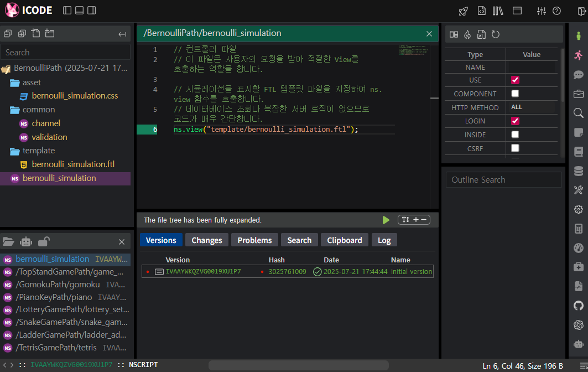Toggle the left sidebar panel layout icon

(x=67, y=10)
